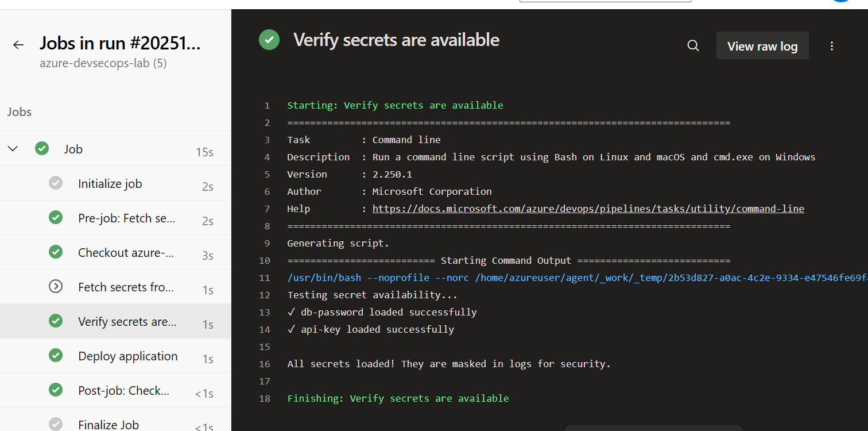Open the command-line docs help link

(x=588, y=209)
